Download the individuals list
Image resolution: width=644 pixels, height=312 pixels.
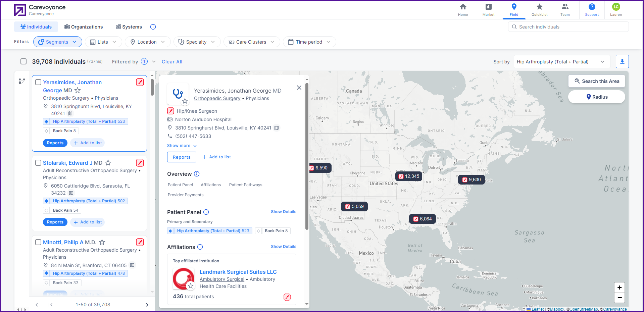(x=622, y=61)
